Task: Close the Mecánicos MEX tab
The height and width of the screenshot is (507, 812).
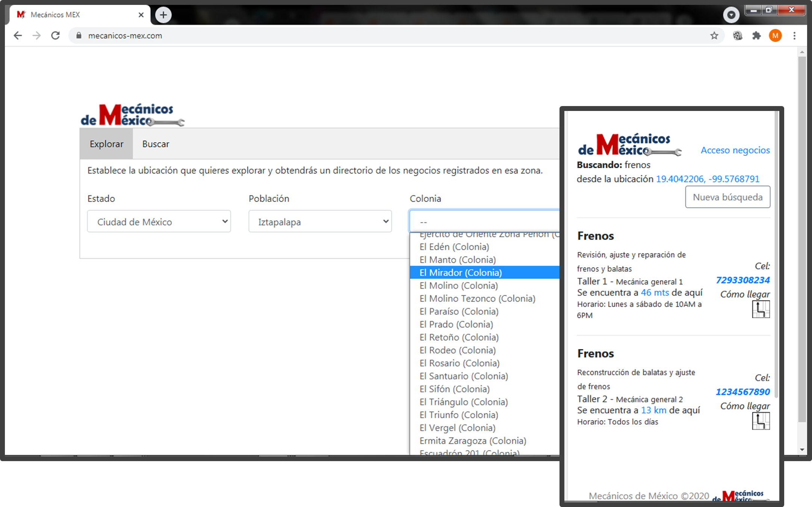Action: pyautogui.click(x=141, y=15)
